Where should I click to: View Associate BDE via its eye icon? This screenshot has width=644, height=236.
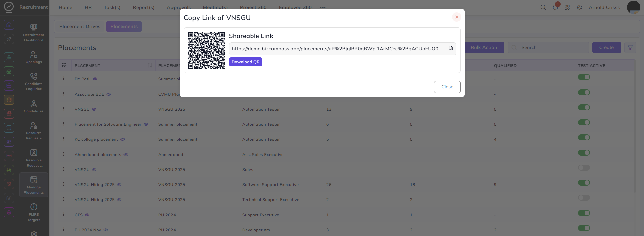coord(109,94)
